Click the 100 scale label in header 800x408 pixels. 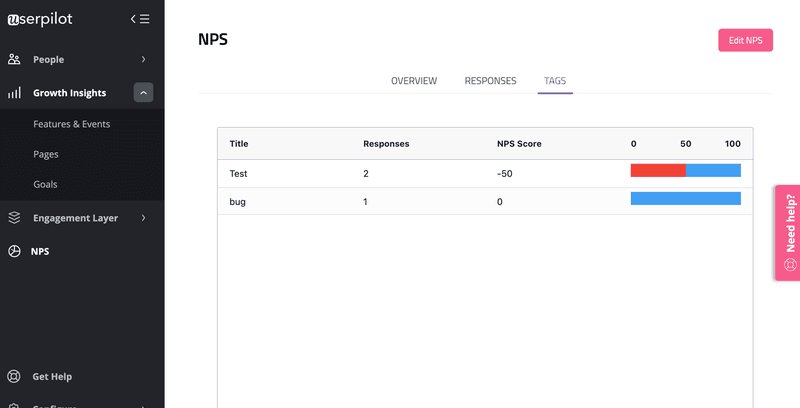pyautogui.click(x=733, y=144)
